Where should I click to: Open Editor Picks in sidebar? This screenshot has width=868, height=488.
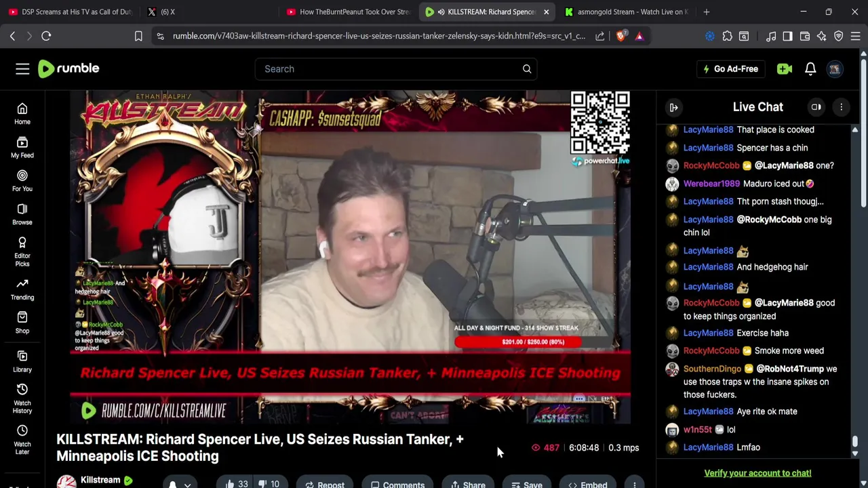point(22,251)
